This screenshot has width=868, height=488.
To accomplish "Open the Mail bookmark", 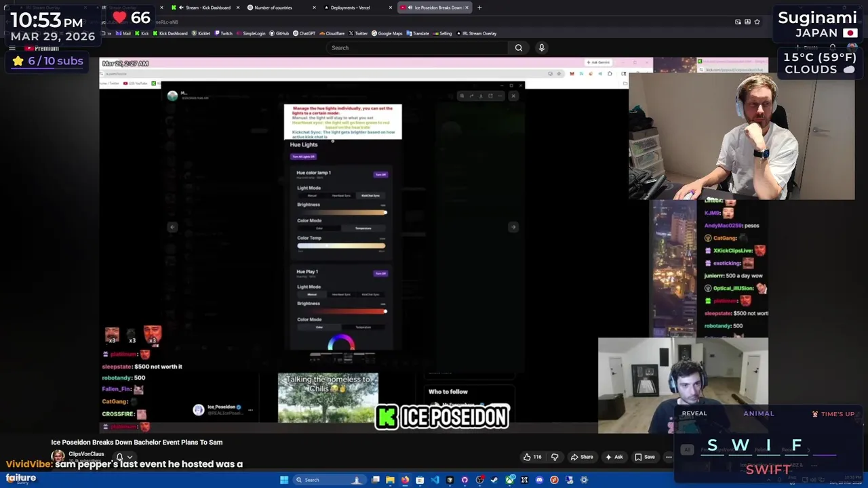I will coord(123,33).
